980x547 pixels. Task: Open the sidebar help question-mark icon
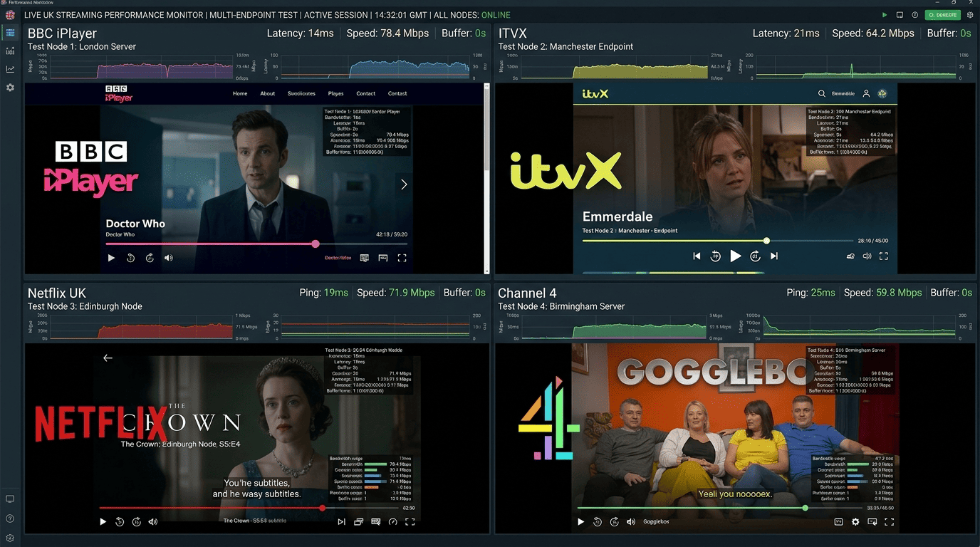10,519
